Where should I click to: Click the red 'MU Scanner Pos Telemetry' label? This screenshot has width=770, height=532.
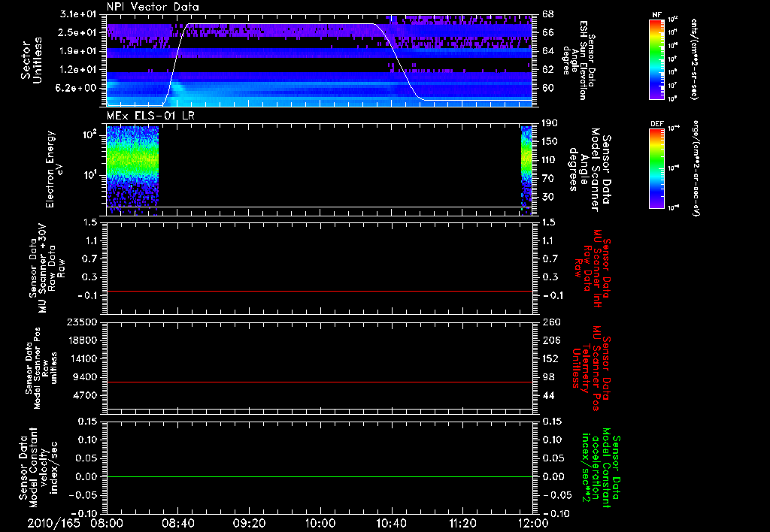pos(593,368)
